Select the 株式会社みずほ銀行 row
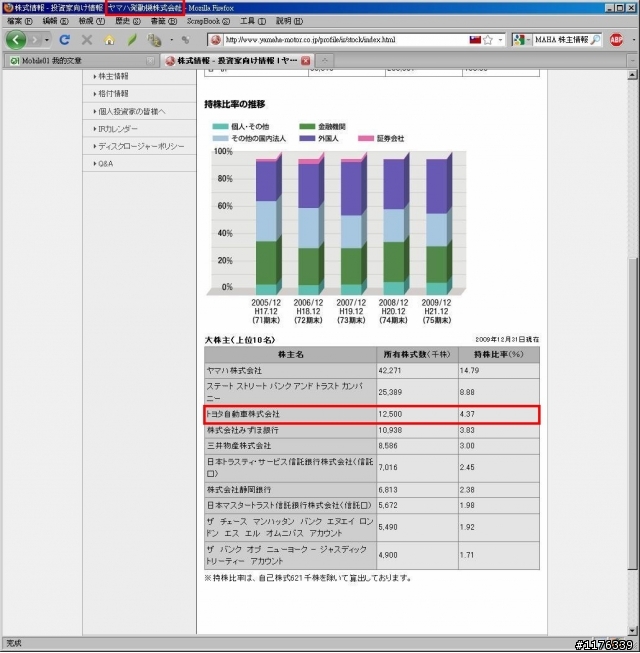This screenshot has width=640, height=653. tap(372, 430)
